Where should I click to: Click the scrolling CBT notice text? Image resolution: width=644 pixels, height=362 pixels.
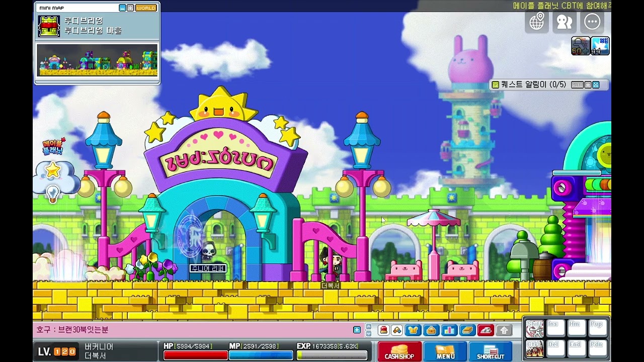(x=562, y=6)
